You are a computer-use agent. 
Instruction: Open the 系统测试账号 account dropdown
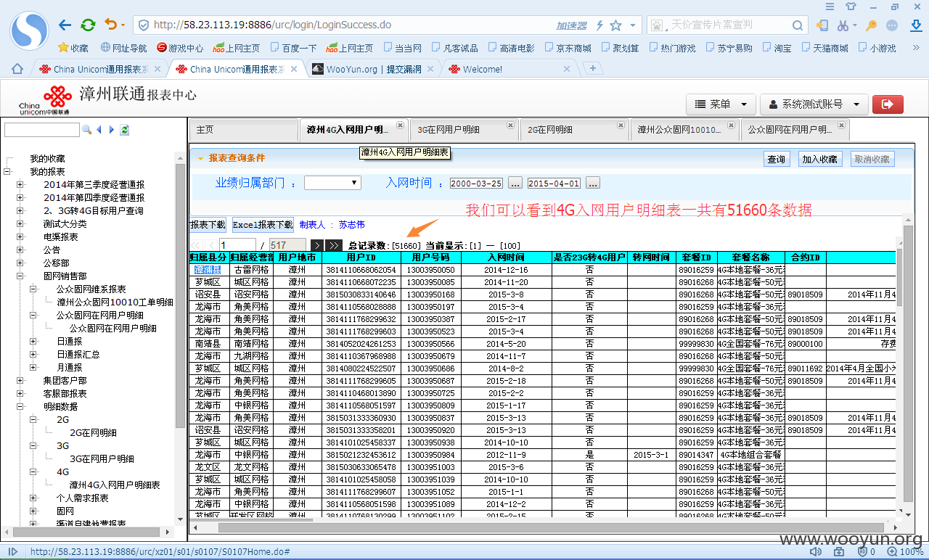pos(814,104)
